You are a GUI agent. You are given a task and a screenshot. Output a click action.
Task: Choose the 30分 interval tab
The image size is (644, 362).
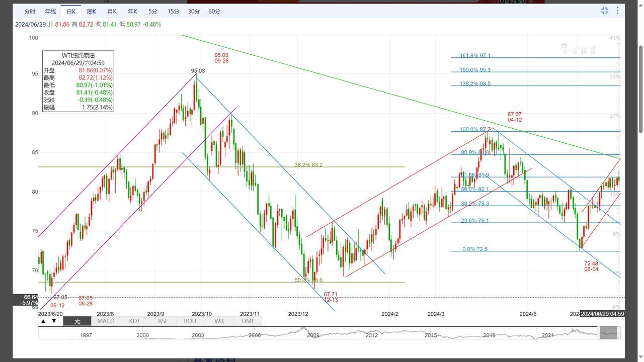point(194,11)
